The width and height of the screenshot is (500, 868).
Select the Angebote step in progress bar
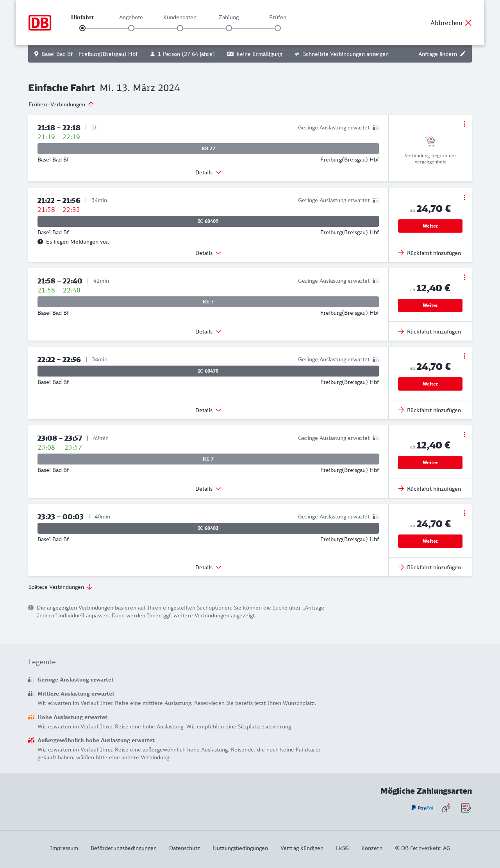pyautogui.click(x=131, y=28)
